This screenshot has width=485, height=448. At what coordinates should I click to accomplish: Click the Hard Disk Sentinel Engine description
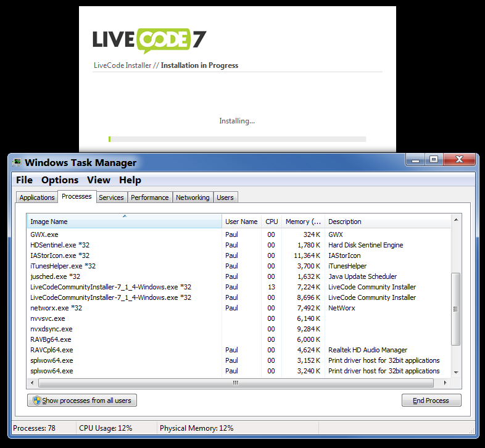(x=366, y=245)
